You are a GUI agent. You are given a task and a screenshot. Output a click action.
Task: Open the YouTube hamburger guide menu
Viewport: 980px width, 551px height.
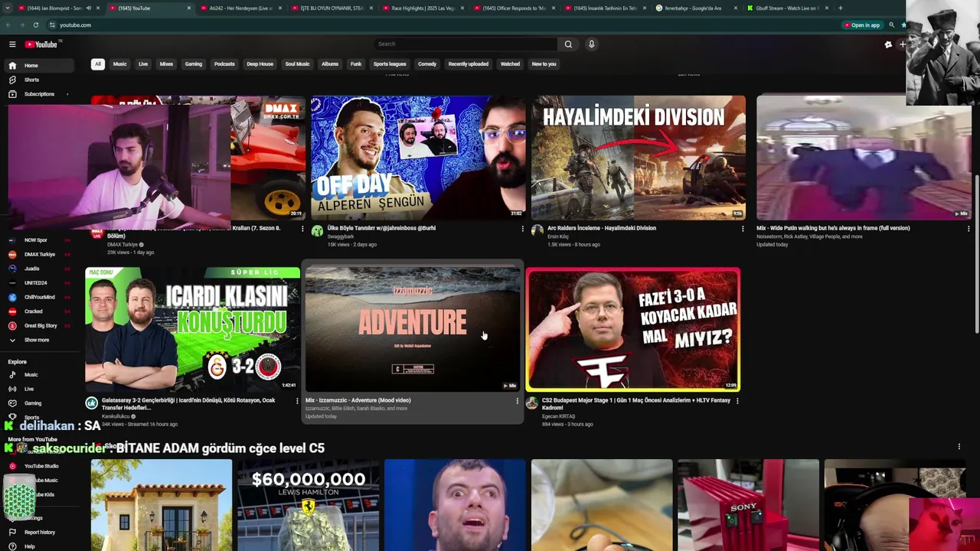[x=12, y=44]
